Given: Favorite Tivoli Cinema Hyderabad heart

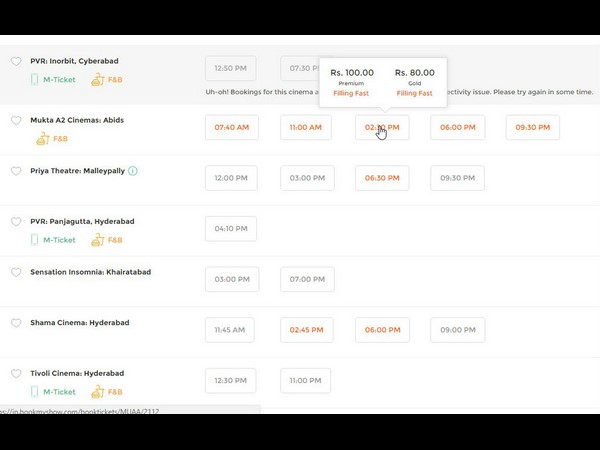Looking at the screenshot, I should [x=16, y=373].
